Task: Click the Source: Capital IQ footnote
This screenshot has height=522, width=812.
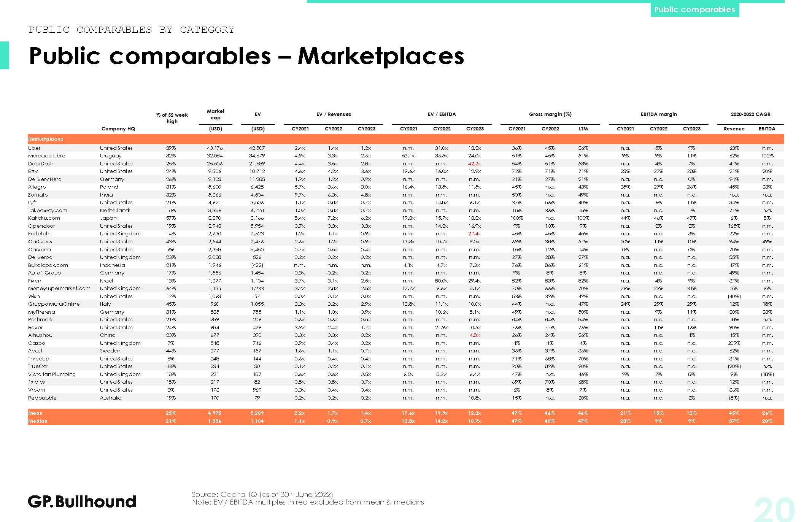Action: (262, 495)
